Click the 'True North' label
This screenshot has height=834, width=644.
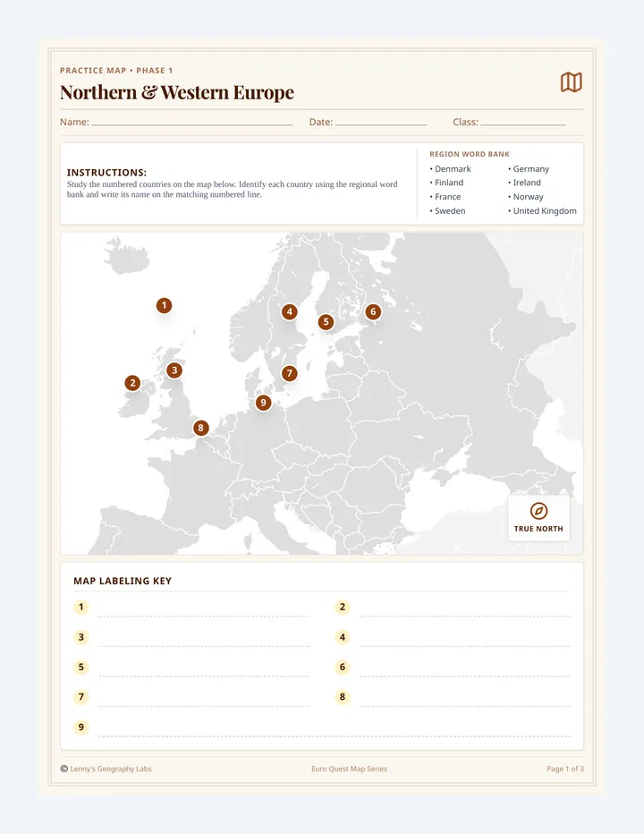(538, 529)
